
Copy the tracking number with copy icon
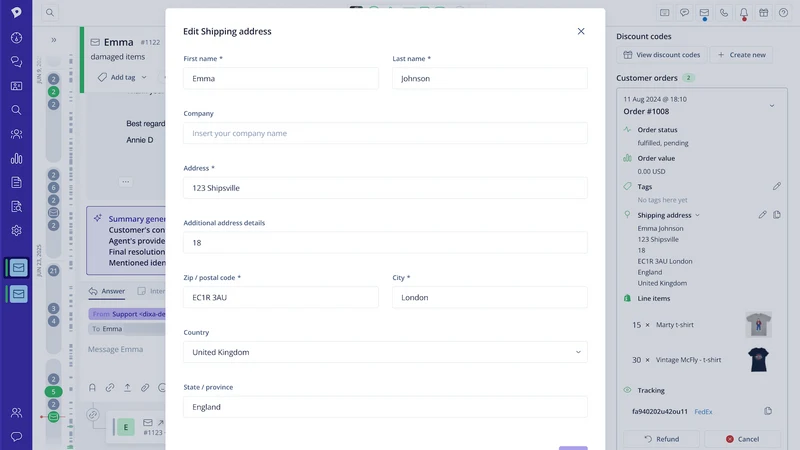(x=768, y=411)
